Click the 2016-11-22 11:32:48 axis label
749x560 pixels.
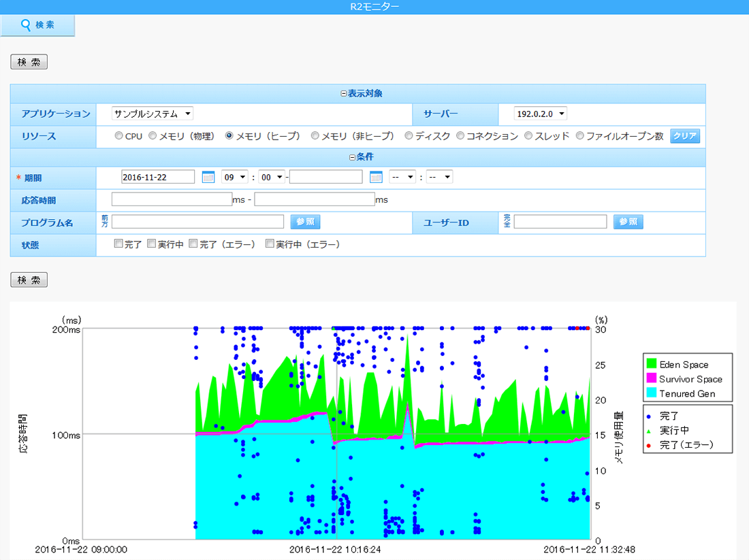pos(590,550)
